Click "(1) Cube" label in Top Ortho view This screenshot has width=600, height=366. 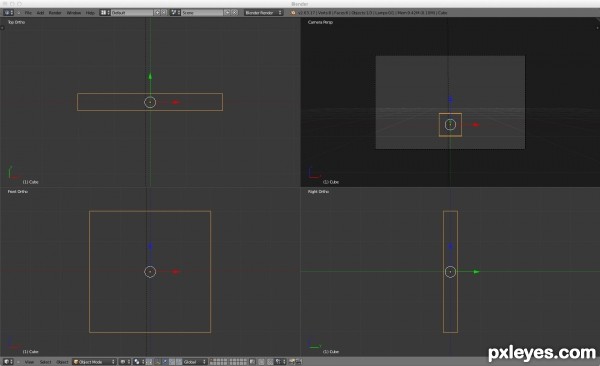pos(31,182)
